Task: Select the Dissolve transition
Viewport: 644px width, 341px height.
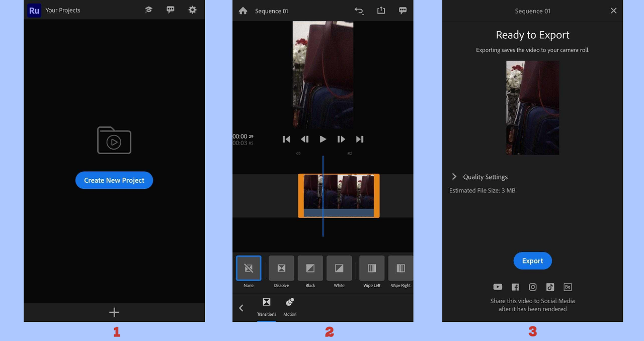Action: [x=281, y=268]
